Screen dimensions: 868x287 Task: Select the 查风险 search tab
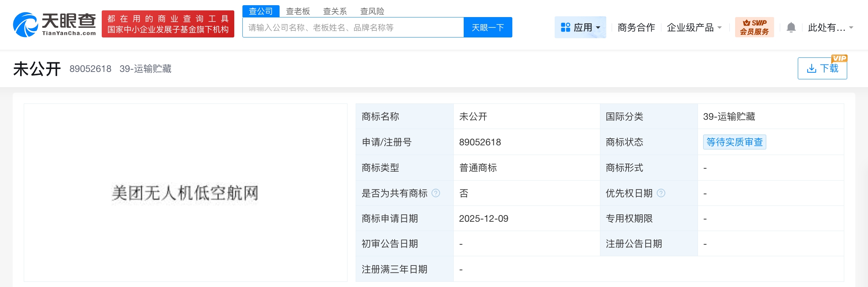coord(372,11)
